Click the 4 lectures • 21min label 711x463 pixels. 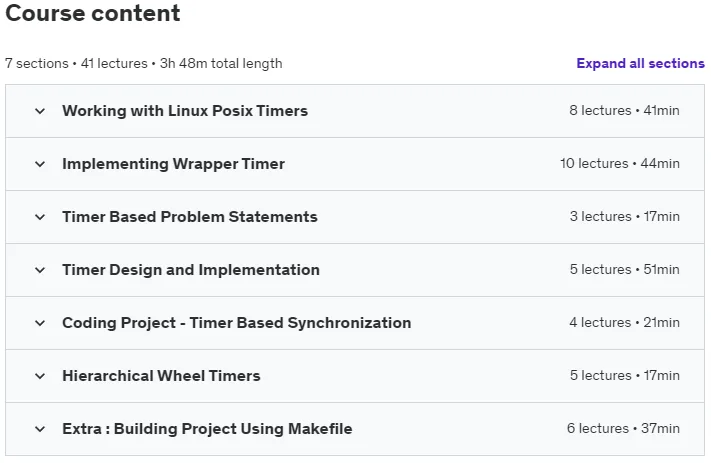624,323
